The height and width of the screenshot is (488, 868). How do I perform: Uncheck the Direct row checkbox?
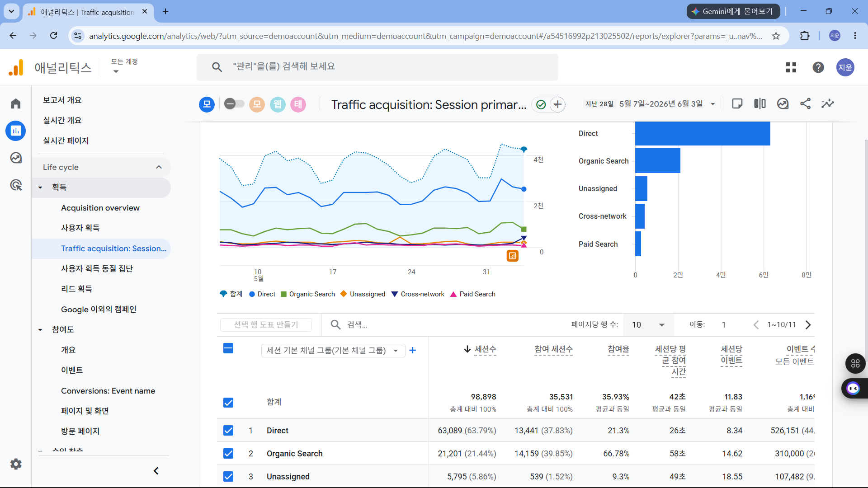pyautogui.click(x=228, y=431)
